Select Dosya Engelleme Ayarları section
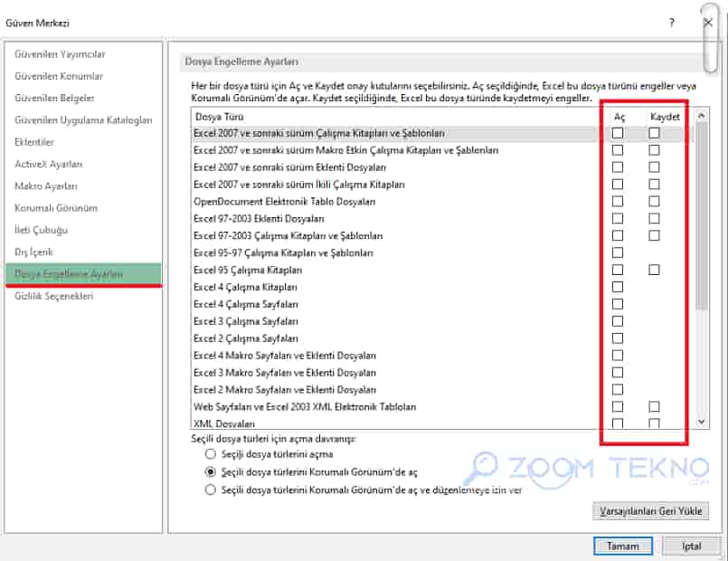This screenshot has height=561, width=728. click(x=83, y=273)
